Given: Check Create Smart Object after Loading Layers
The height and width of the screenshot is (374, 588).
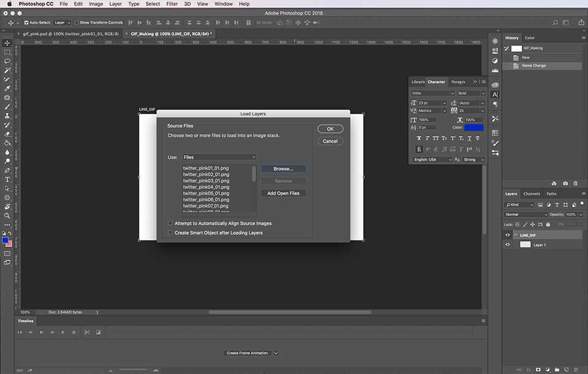Looking at the screenshot, I should pos(170,233).
